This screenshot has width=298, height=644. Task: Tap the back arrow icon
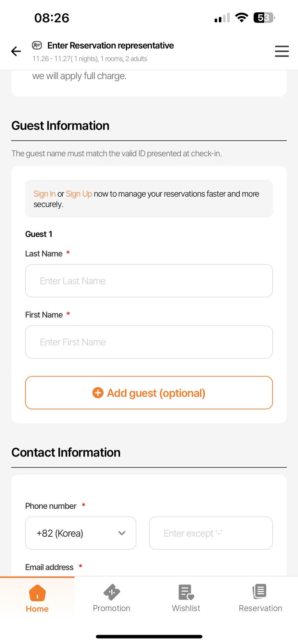(16, 51)
